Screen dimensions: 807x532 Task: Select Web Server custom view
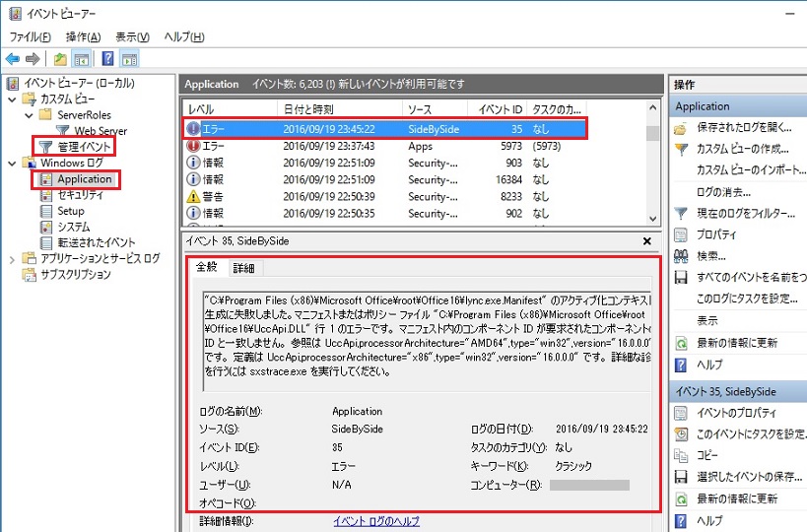(101, 131)
